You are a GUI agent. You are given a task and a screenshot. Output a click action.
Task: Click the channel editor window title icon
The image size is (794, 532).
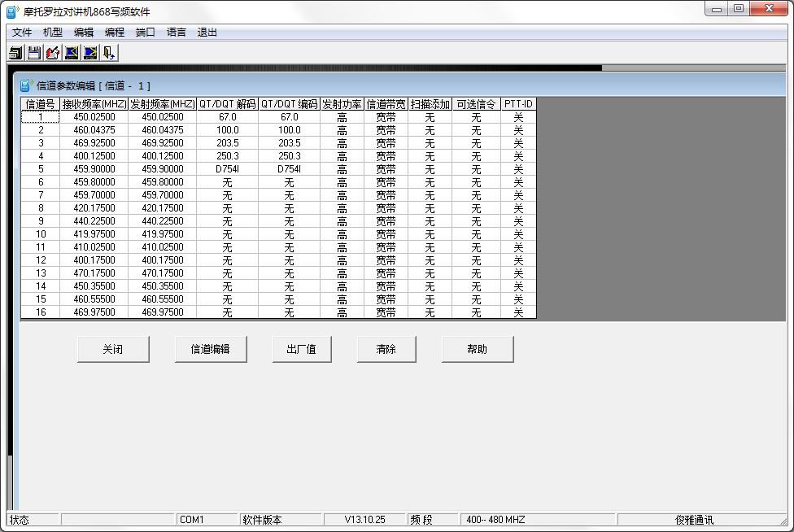[25, 85]
